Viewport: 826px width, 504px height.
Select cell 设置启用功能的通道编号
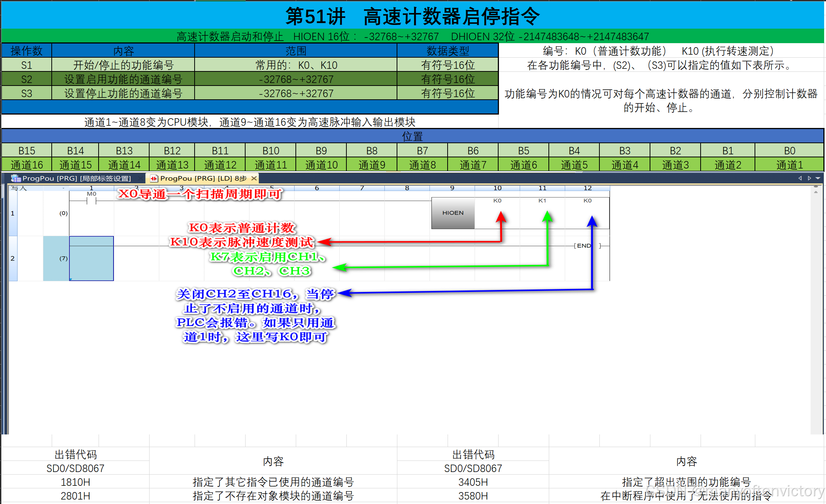coord(123,79)
